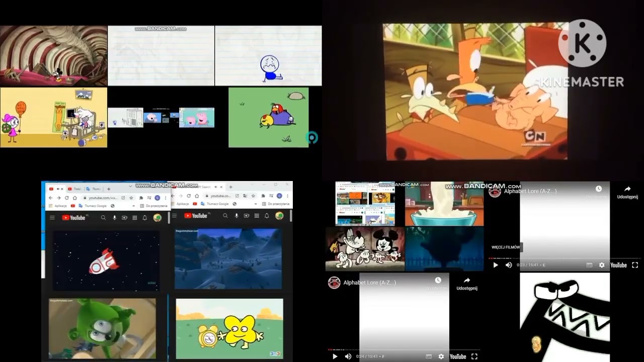Go back in the left Chrome window
644x362 pixels.
tap(50, 198)
